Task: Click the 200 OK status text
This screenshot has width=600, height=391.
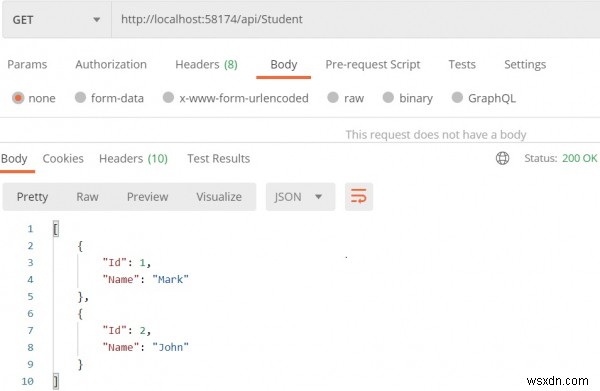Action: [579, 158]
